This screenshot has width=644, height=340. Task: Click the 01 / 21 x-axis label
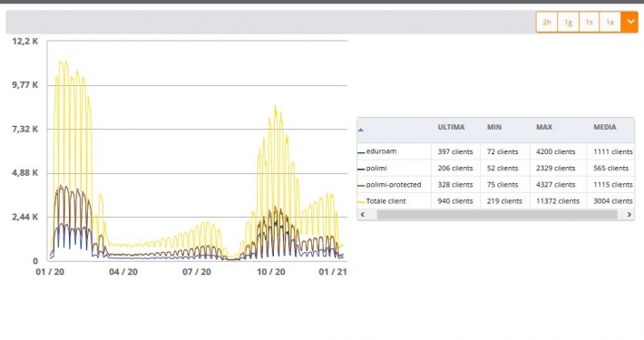pyautogui.click(x=333, y=272)
